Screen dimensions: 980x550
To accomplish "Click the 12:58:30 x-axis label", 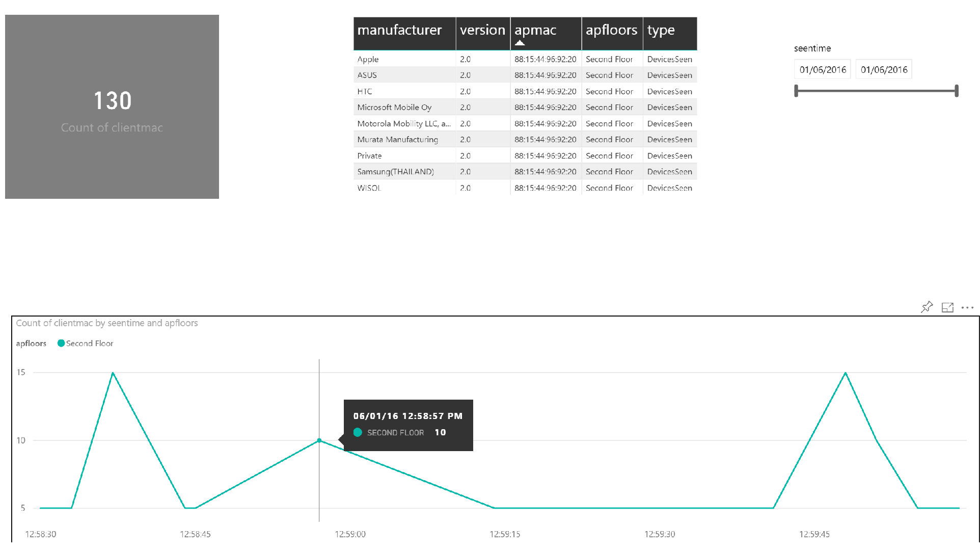I will tap(41, 534).
